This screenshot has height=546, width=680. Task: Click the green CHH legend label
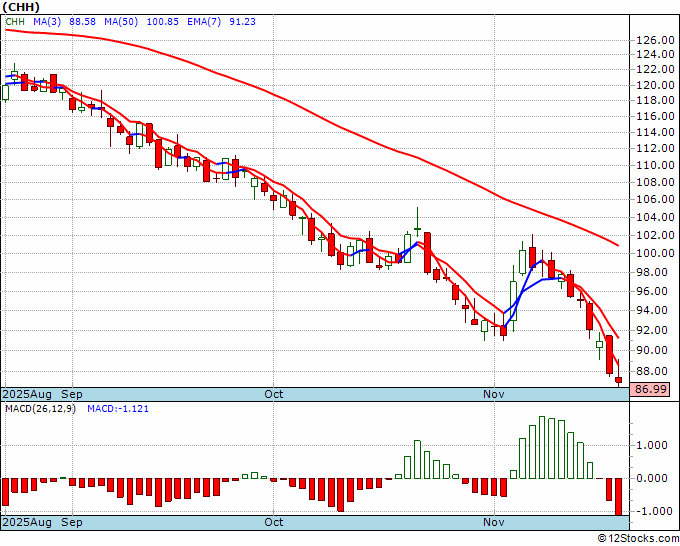(x=15, y=22)
